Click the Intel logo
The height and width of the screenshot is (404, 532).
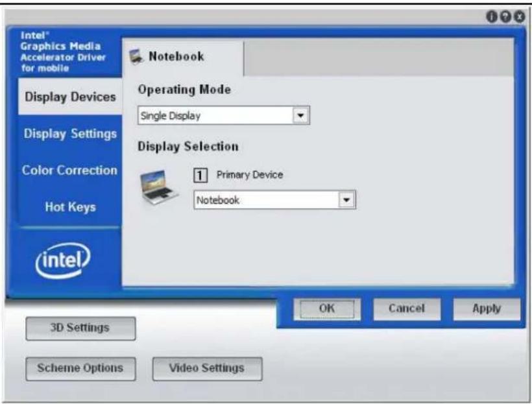[63, 261]
